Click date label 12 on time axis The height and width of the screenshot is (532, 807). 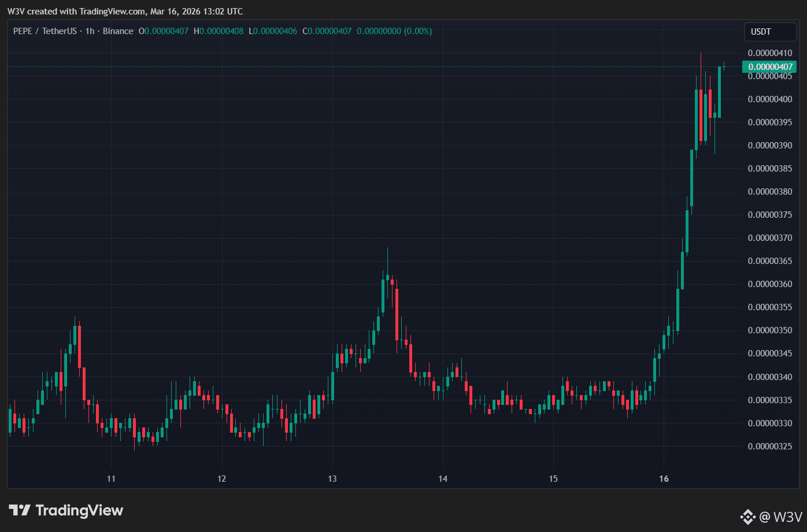(x=221, y=479)
